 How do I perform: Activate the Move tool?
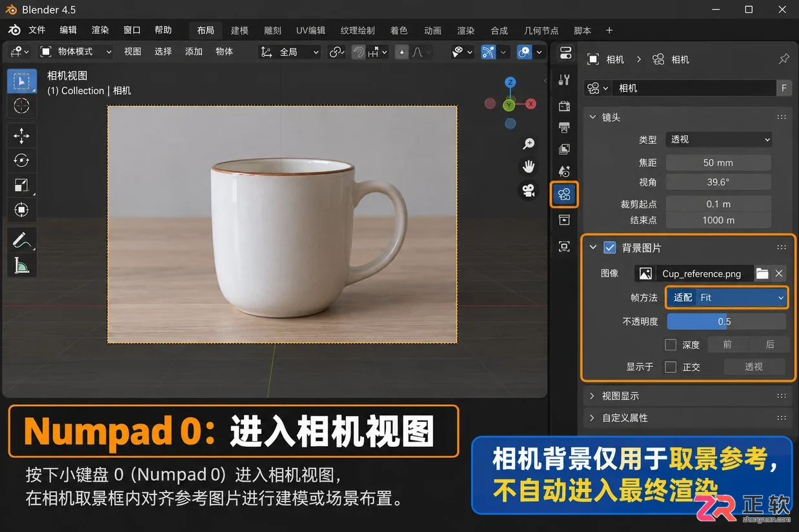click(x=22, y=135)
